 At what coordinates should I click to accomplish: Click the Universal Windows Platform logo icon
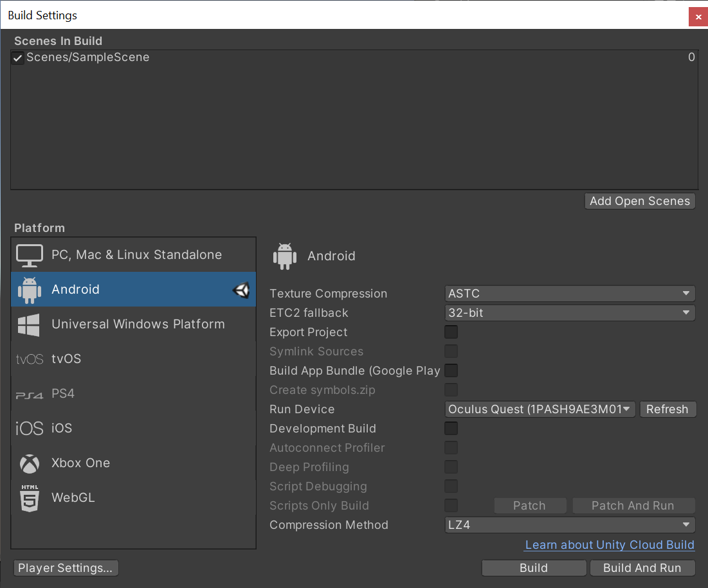coord(30,325)
